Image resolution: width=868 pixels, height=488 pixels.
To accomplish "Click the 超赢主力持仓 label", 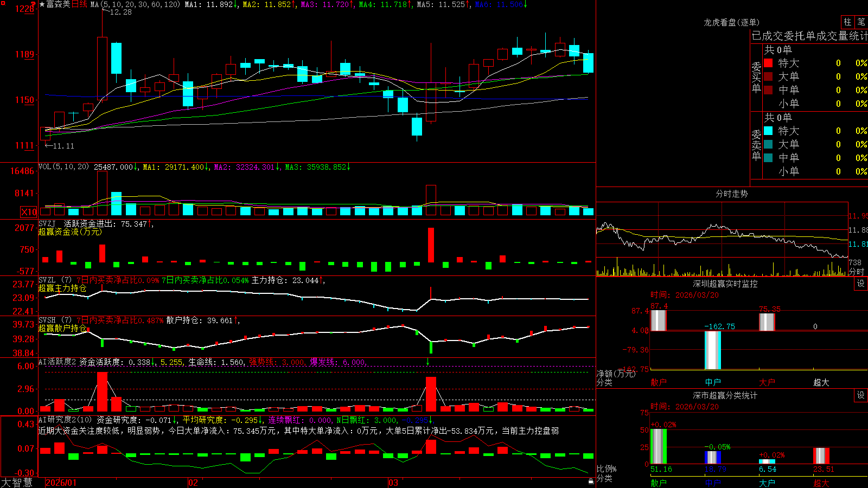I will coord(62,288).
